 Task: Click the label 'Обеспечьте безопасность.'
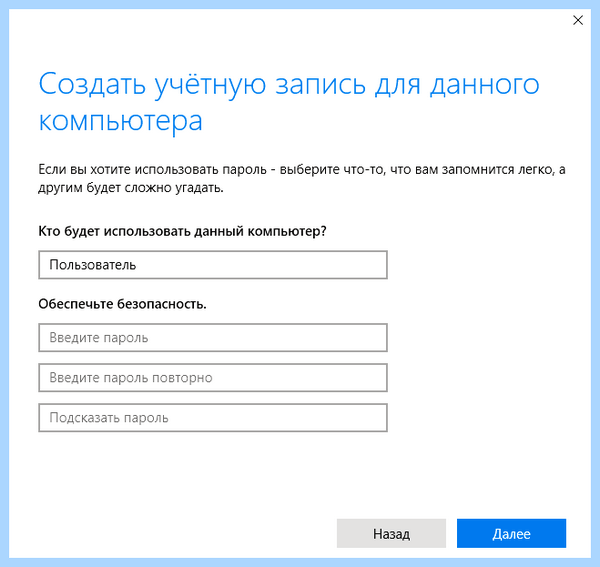click(122, 304)
